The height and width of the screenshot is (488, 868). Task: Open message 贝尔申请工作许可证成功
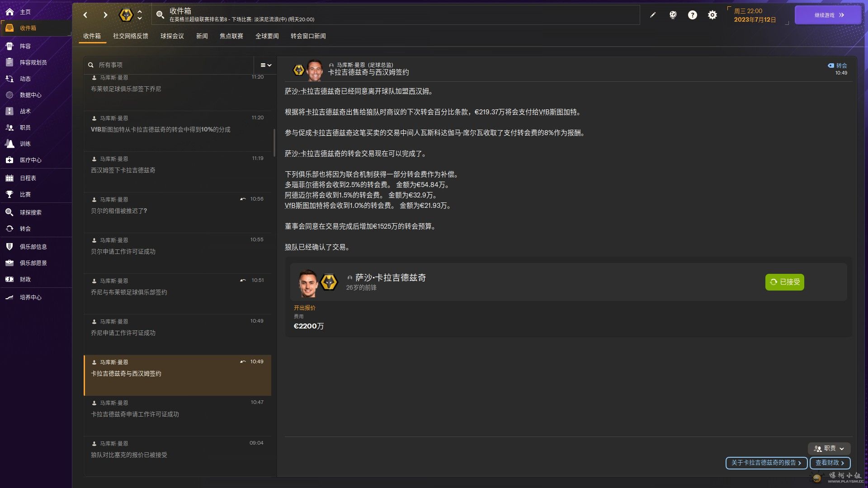[177, 253]
